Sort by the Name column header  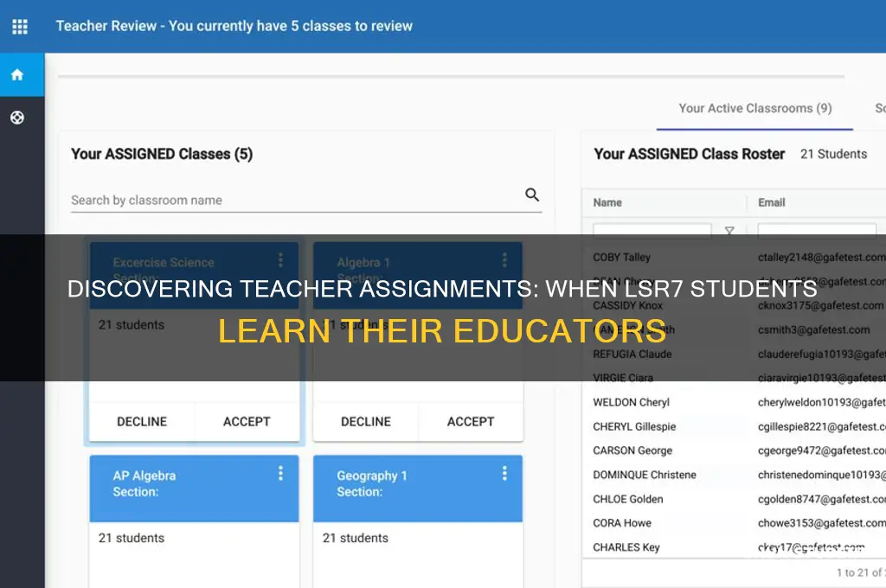tap(607, 202)
